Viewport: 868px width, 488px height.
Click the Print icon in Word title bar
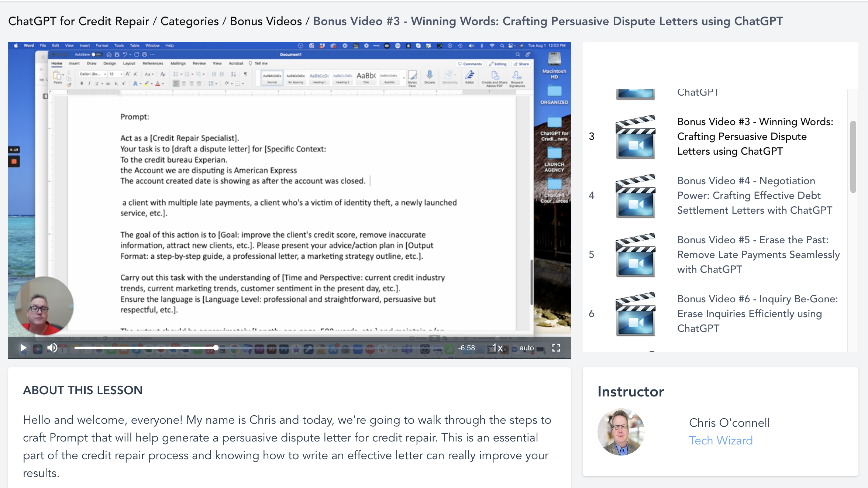(145, 54)
